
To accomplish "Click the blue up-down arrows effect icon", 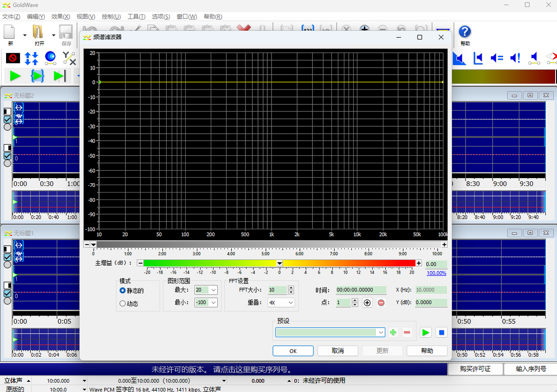I will point(32,58).
